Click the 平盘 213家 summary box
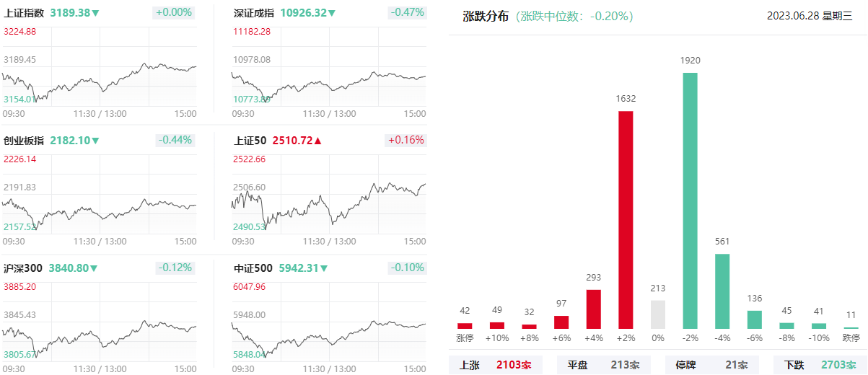Image resolution: width=868 pixels, height=375 pixels. tap(603, 365)
